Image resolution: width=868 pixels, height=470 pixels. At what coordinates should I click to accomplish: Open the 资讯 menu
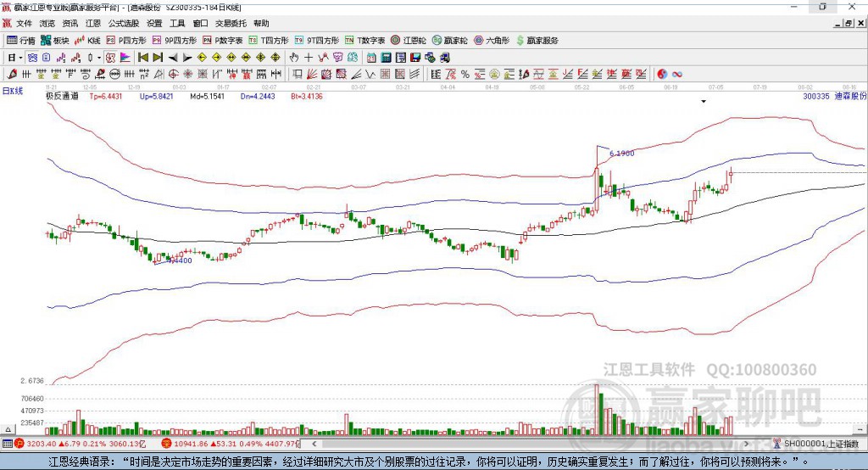point(70,23)
